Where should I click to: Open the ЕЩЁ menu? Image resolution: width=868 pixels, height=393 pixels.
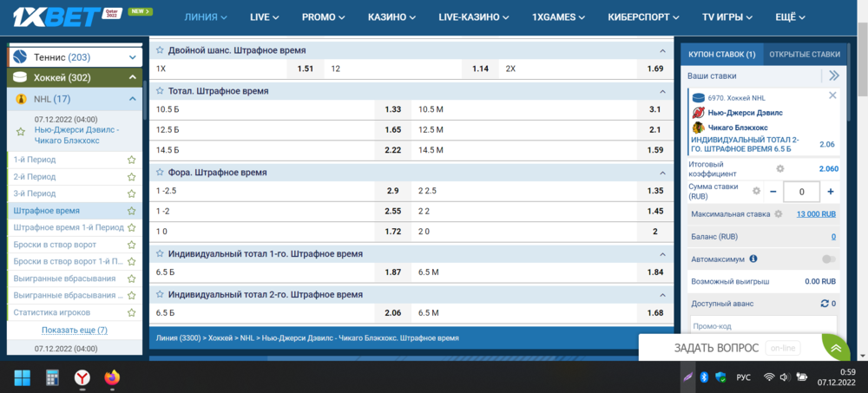click(x=790, y=17)
